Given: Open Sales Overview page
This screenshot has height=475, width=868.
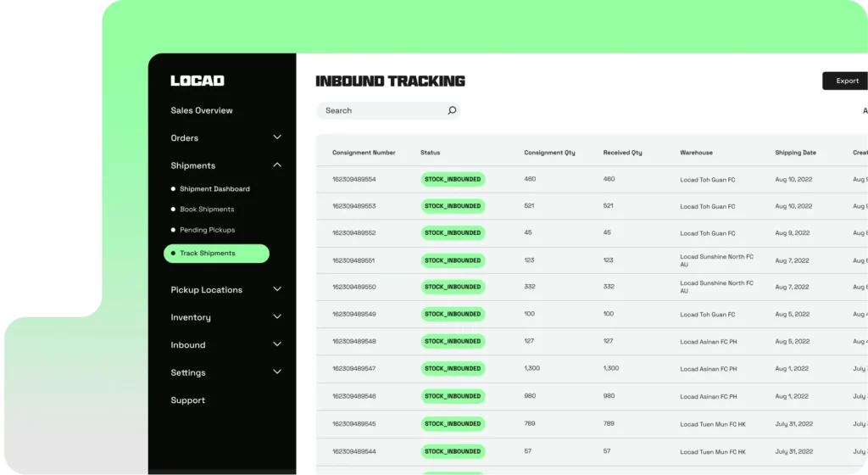Looking at the screenshot, I should click(201, 110).
